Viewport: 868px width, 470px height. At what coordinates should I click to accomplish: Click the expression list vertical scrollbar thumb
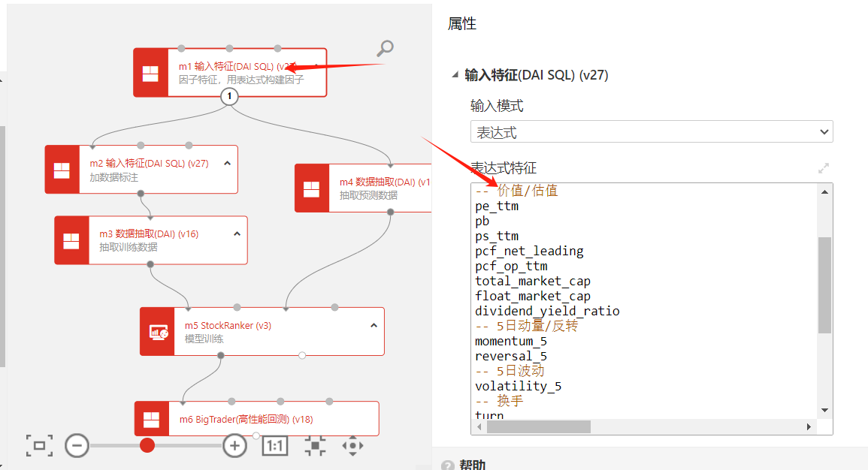pos(824,284)
